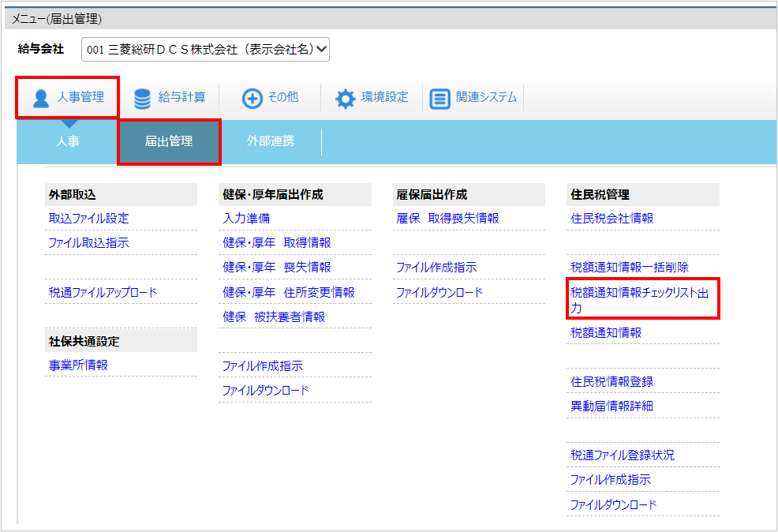
Task: Click the list icon for 関連システム
Action: click(439, 98)
